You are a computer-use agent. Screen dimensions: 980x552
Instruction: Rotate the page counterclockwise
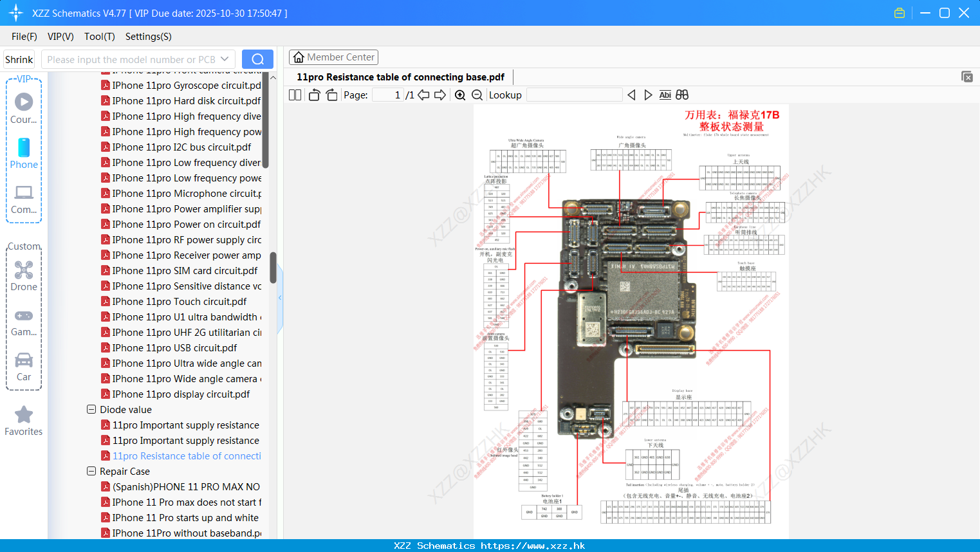[314, 95]
